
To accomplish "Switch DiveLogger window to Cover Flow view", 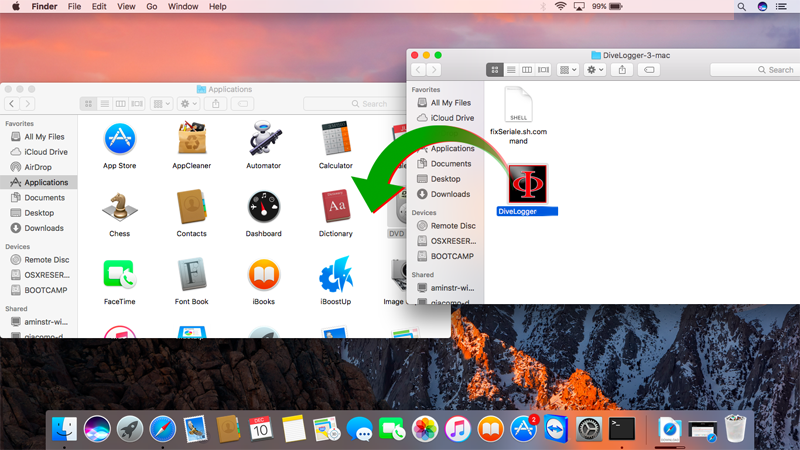I will point(544,70).
